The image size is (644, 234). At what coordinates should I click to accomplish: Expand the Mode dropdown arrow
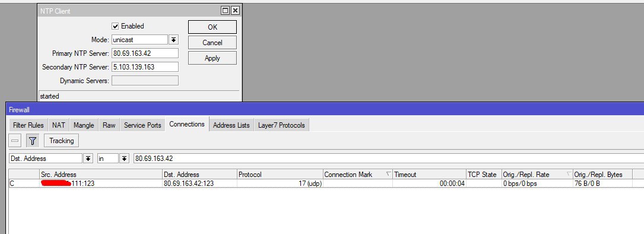tap(174, 40)
